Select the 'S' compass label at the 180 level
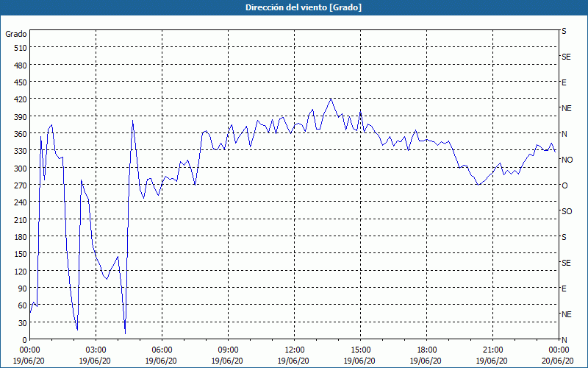This screenshot has height=368, width=588. pos(564,237)
